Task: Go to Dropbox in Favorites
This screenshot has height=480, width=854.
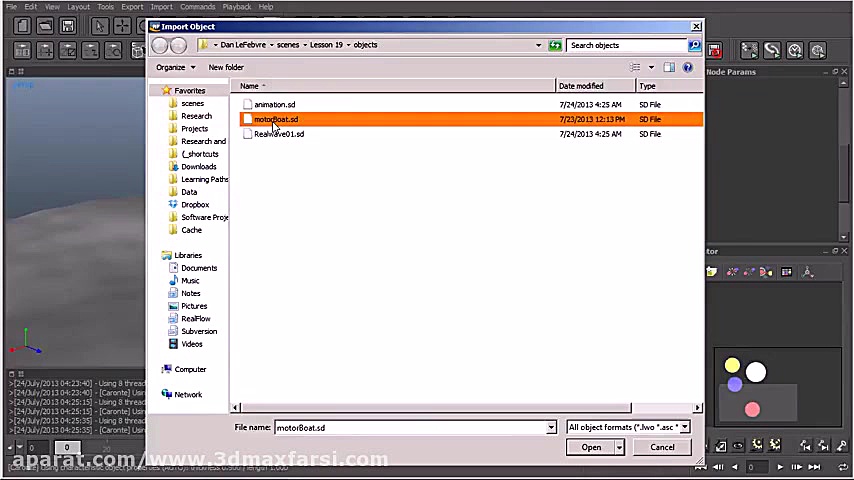Action: [x=195, y=205]
